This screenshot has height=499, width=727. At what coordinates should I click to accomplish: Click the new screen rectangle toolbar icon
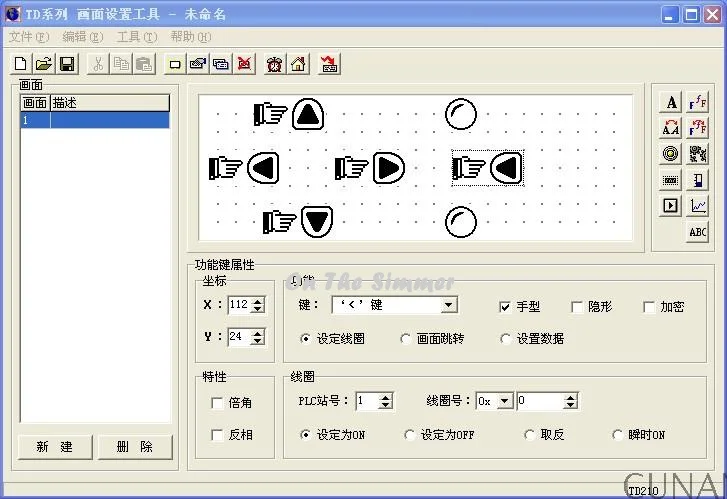point(175,64)
